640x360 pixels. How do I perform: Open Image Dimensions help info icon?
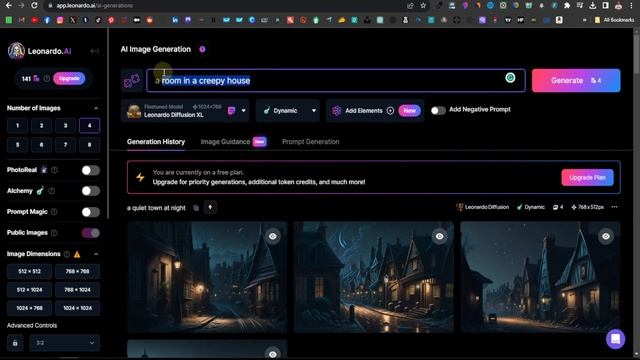click(x=67, y=254)
